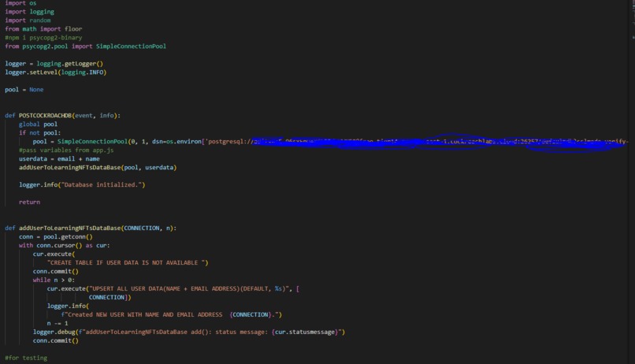Click the 'pool = None' line

(24, 90)
